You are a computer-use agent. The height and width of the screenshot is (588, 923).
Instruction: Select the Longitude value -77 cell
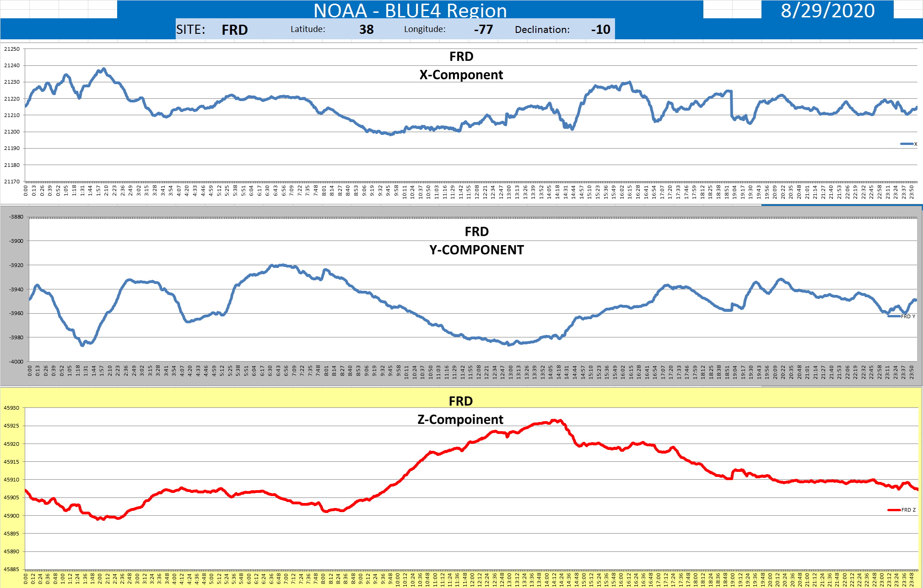(483, 30)
